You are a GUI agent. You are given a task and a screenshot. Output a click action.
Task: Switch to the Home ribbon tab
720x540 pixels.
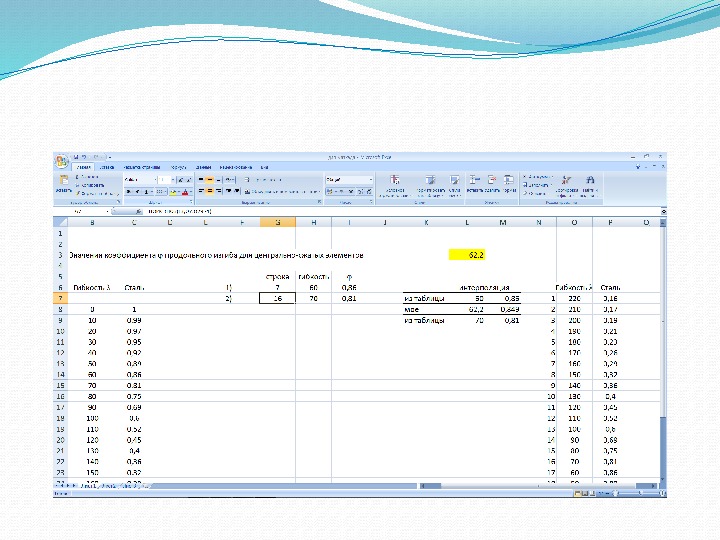(x=84, y=167)
